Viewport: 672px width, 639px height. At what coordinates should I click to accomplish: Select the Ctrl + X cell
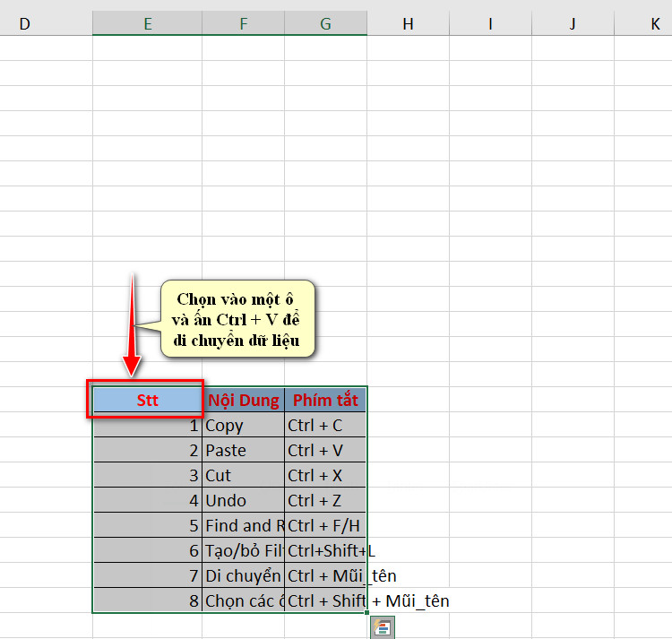click(x=325, y=475)
